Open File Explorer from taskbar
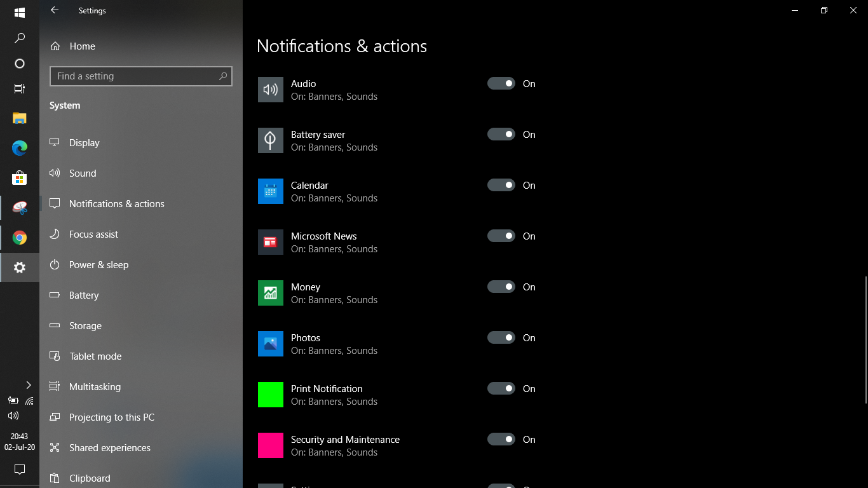The height and width of the screenshot is (488, 868). point(20,118)
